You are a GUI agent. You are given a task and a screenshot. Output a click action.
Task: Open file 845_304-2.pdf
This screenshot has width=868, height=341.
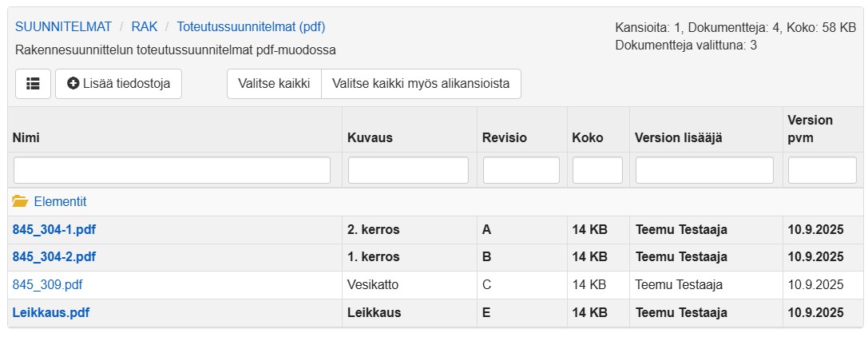(x=54, y=257)
